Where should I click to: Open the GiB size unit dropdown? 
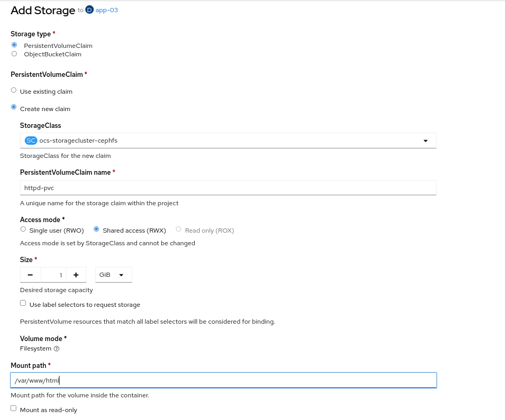(113, 275)
